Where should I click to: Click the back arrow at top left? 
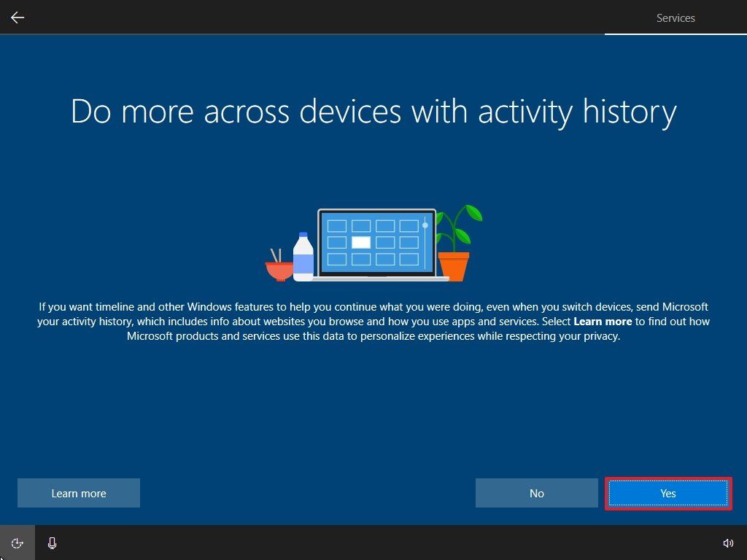pos(17,17)
